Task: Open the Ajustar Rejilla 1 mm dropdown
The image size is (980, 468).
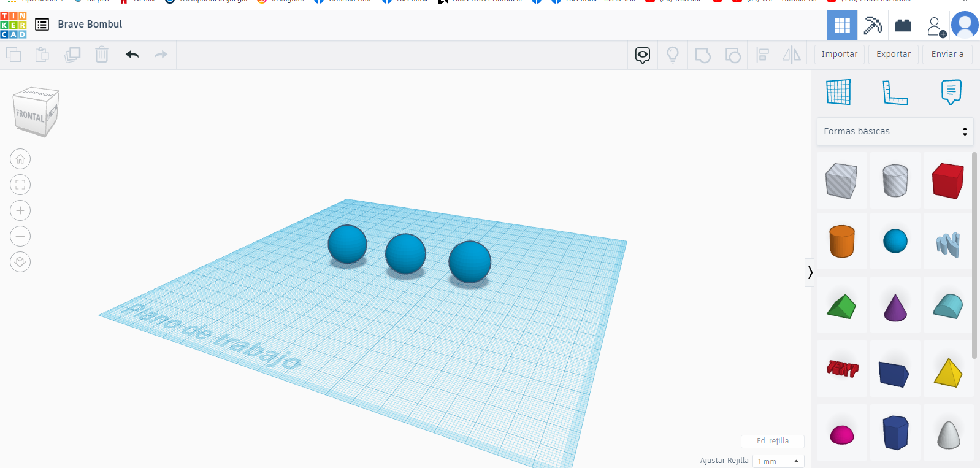Action: [778, 461]
